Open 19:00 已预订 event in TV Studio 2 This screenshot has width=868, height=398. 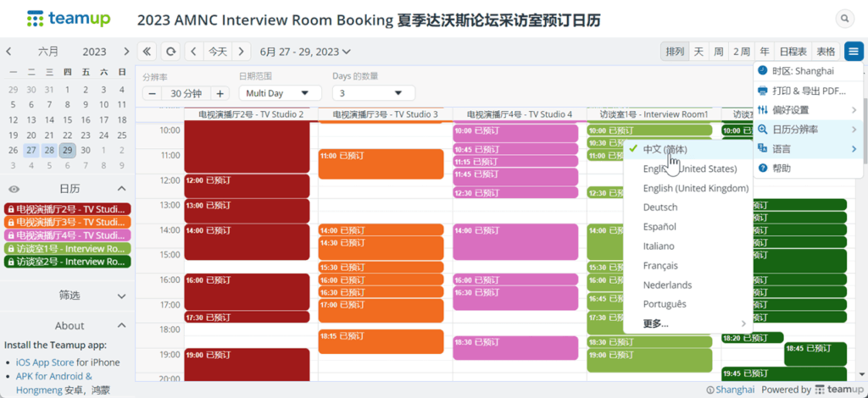click(247, 364)
